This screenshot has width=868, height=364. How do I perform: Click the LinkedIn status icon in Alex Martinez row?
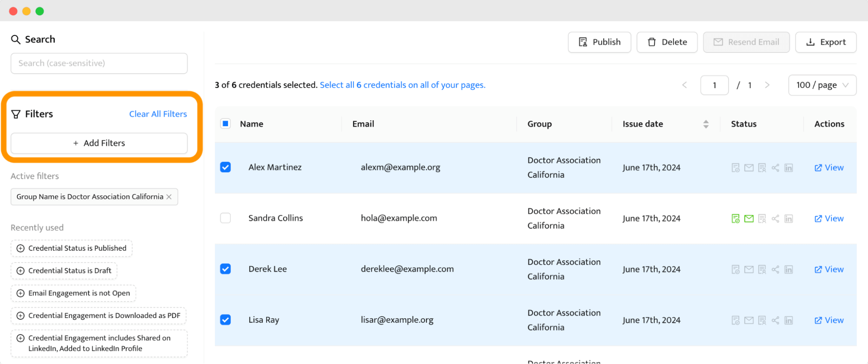(789, 168)
